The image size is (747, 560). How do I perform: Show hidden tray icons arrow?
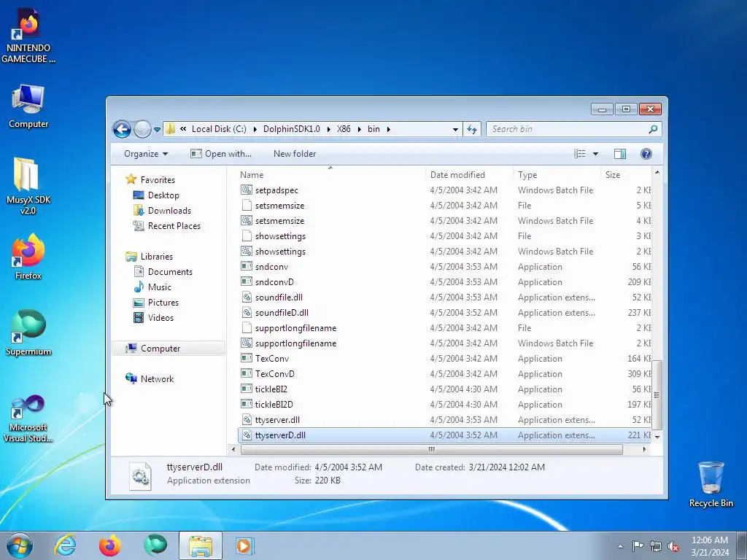(x=620, y=546)
